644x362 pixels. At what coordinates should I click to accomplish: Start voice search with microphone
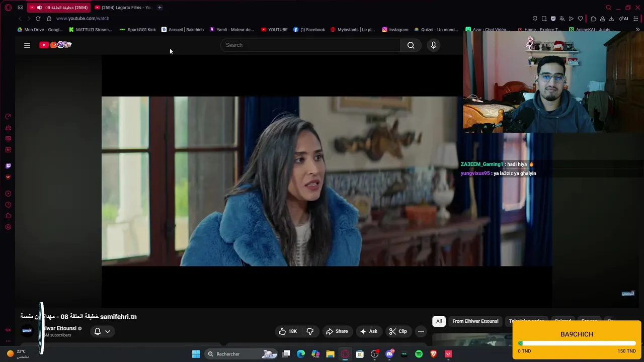pyautogui.click(x=434, y=45)
